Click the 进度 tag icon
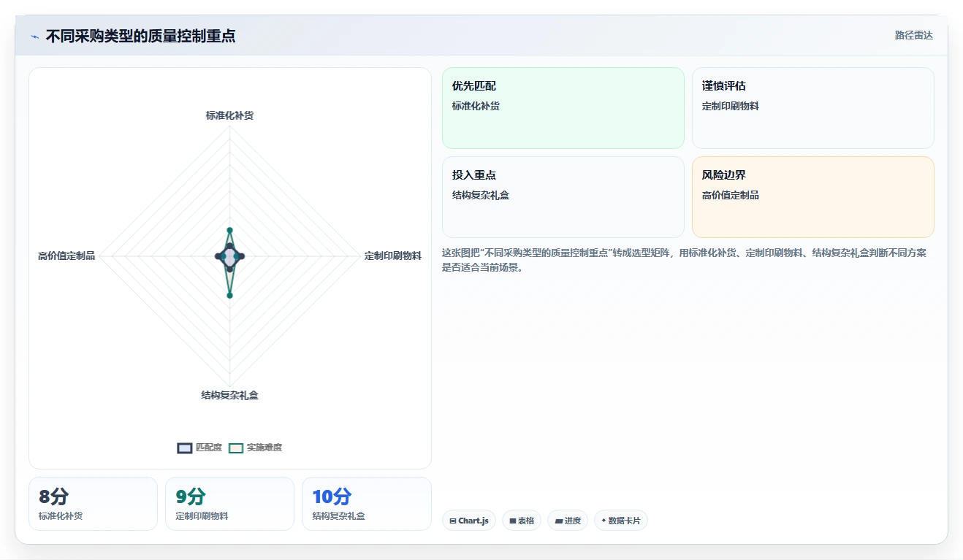This screenshot has height=560, width=963. [x=559, y=521]
